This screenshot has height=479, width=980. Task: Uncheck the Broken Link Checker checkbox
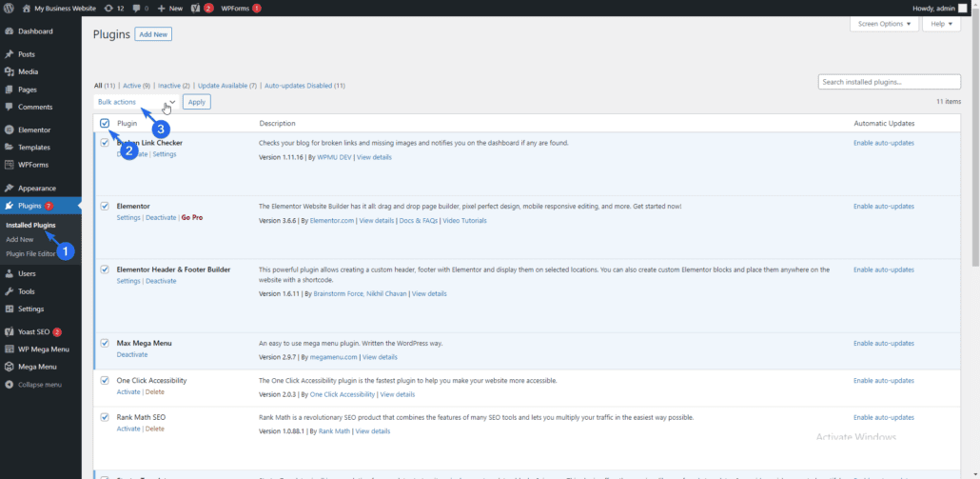(105, 143)
